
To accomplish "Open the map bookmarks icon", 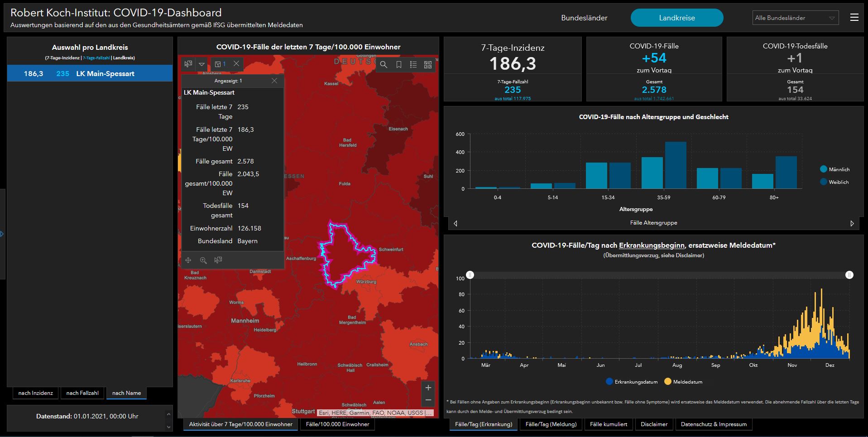I will (398, 65).
